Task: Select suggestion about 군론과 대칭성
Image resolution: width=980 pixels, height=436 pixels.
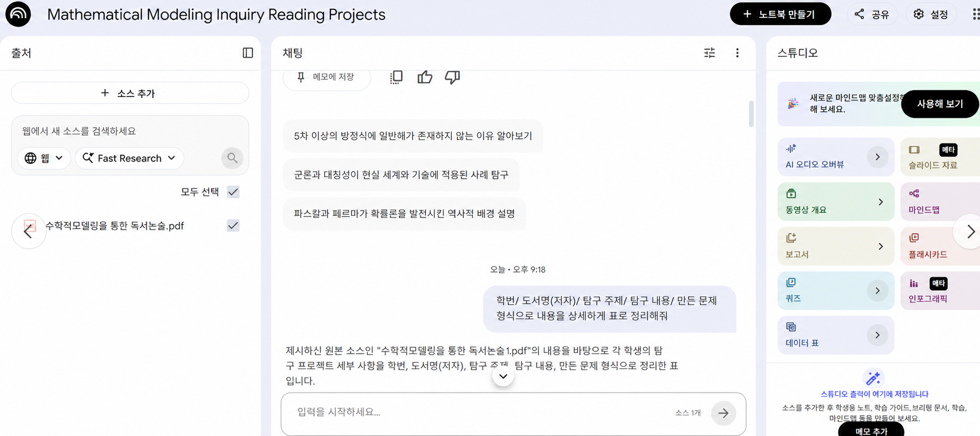Action: point(401,175)
